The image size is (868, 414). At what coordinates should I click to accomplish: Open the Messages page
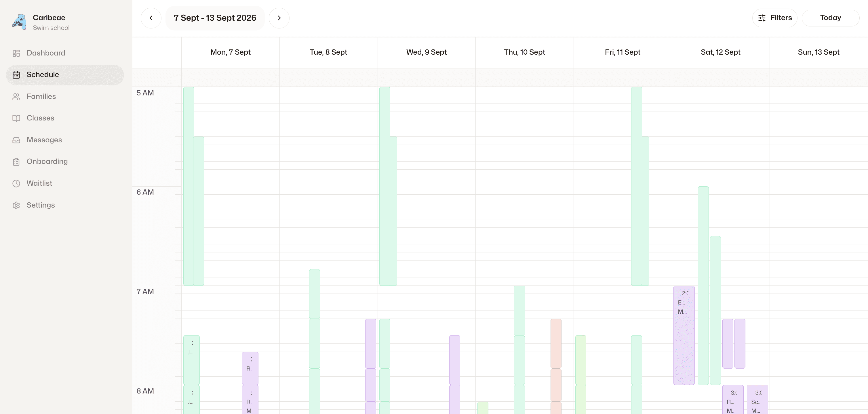(65, 140)
